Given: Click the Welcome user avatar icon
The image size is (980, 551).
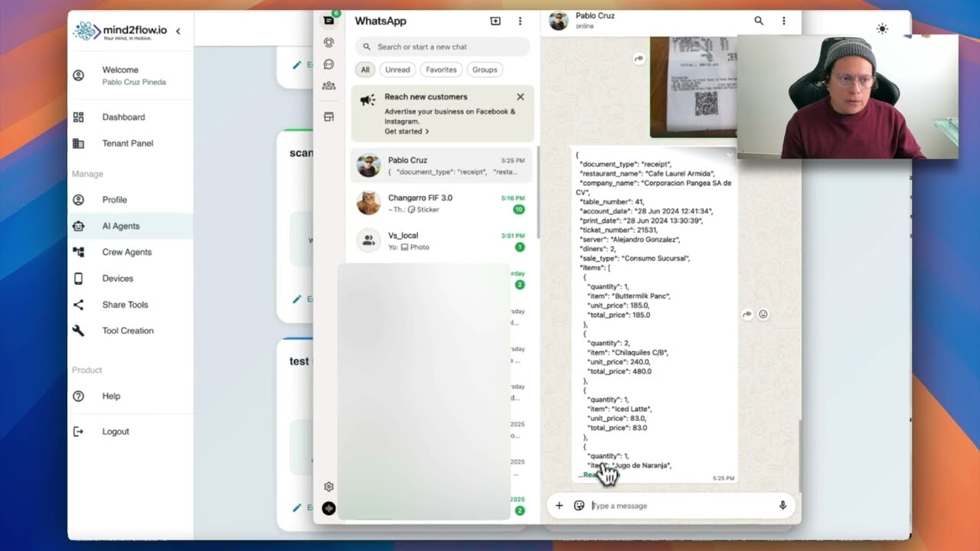Looking at the screenshot, I should click(78, 75).
